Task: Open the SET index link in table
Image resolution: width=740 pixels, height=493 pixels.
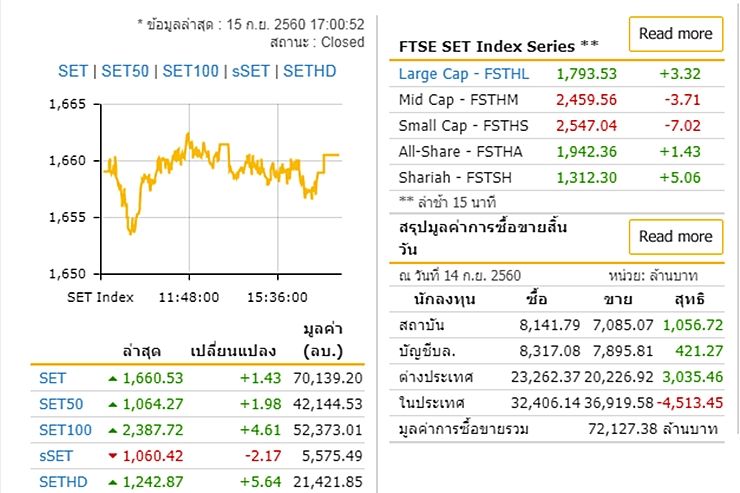Action: (x=51, y=378)
